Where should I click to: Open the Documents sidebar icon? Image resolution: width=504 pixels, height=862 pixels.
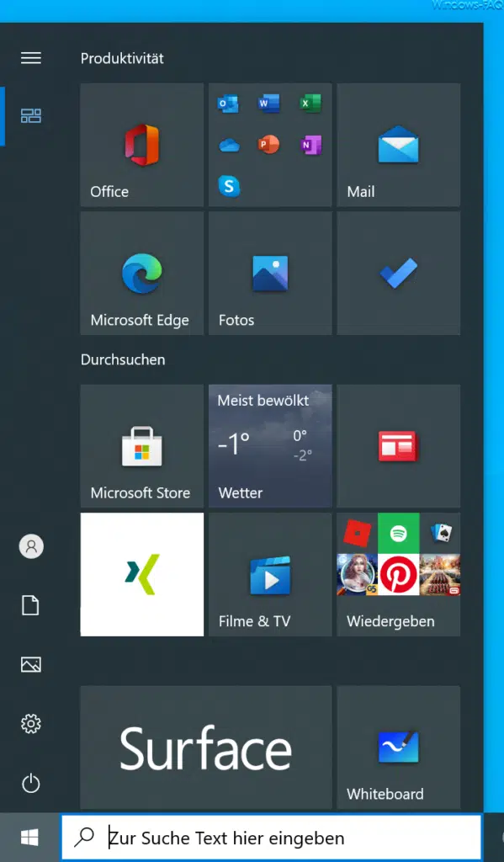[x=31, y=605]
